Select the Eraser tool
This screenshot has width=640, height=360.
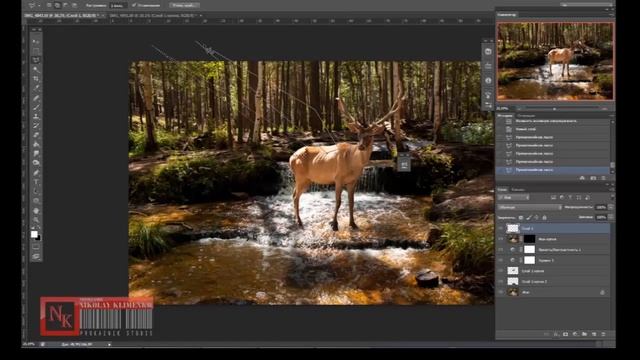click(36, 135)
